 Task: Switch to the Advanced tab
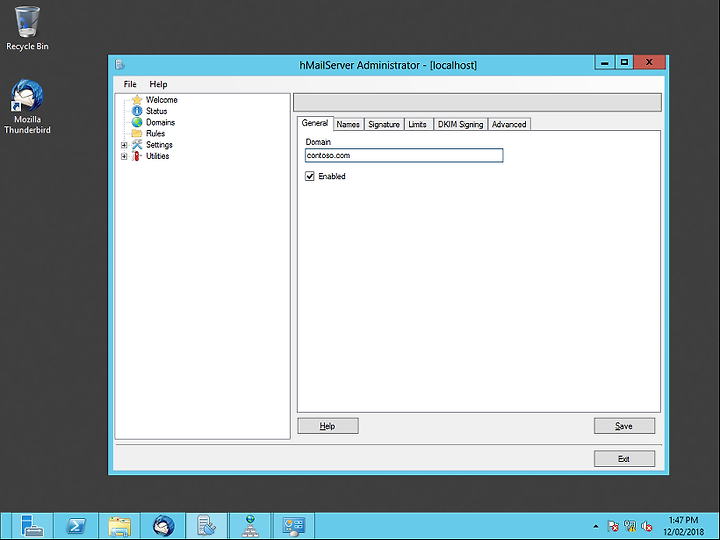(x=509, y=124)
